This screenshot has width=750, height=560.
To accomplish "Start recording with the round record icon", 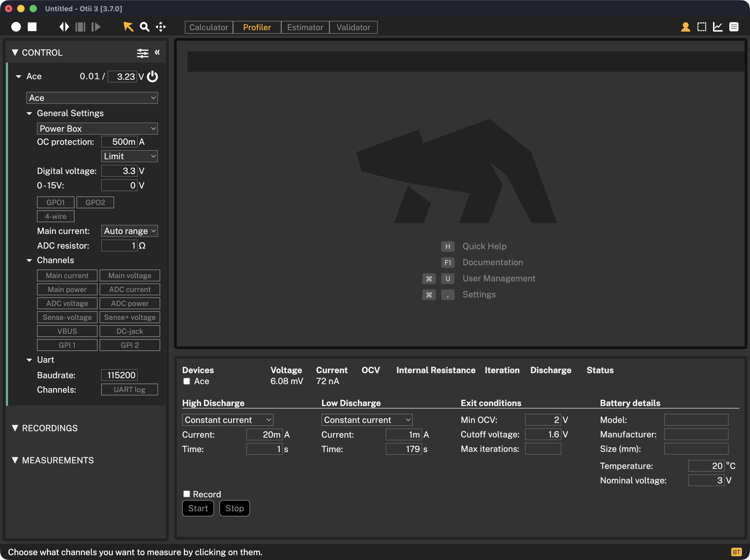I will pos(16,27).
